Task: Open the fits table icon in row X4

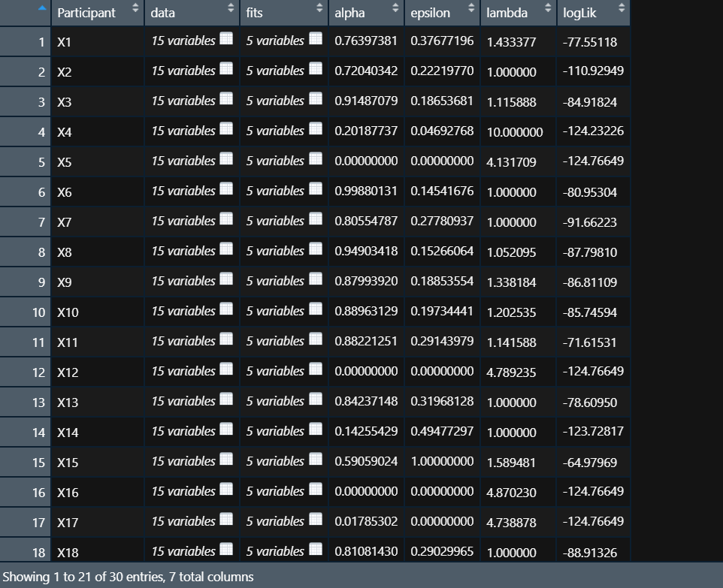Action: (316, 128)
